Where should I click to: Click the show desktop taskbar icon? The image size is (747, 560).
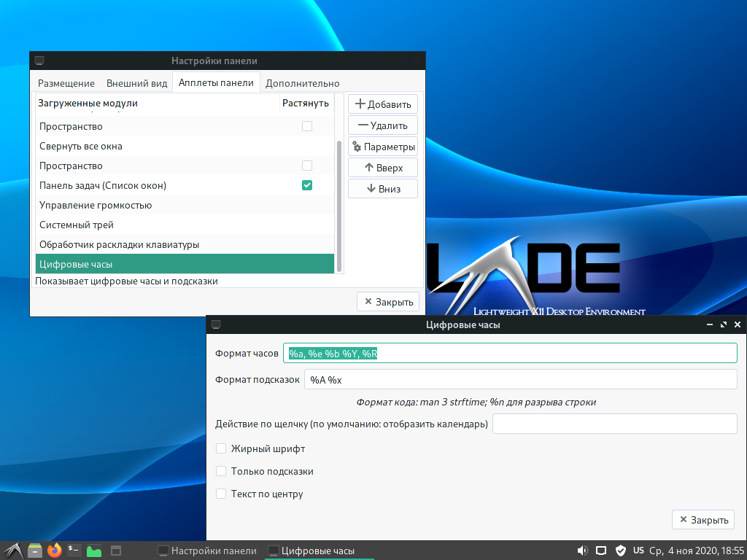[115, 551]
